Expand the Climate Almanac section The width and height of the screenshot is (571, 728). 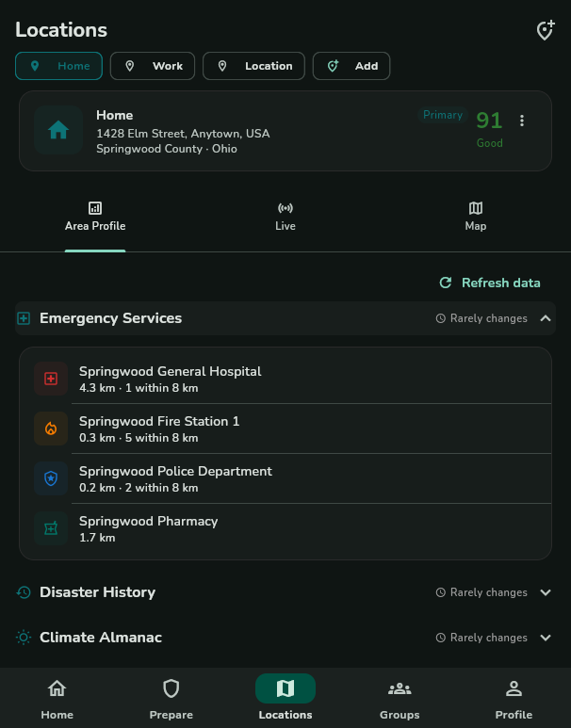(x=546, y=638)
